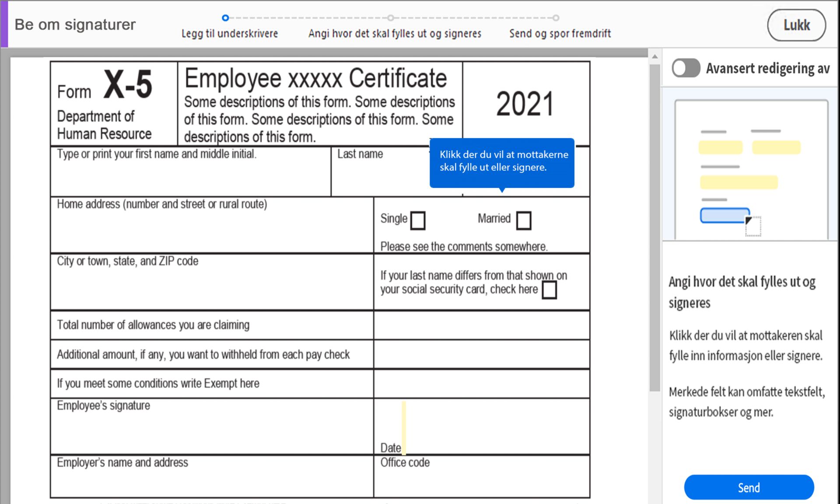This screenshot has width=840, height=504.
Task: Click the yellow field marker beside Date
Action: pos(404,428)
